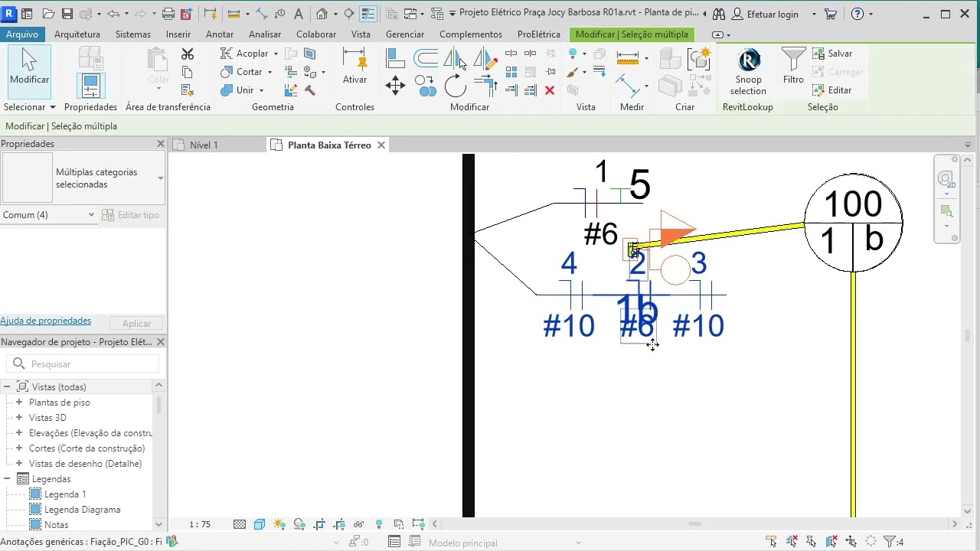Click the Print icon in quick access toolbar
This screenshot has width=980, height=551.
tap(168, 14)
